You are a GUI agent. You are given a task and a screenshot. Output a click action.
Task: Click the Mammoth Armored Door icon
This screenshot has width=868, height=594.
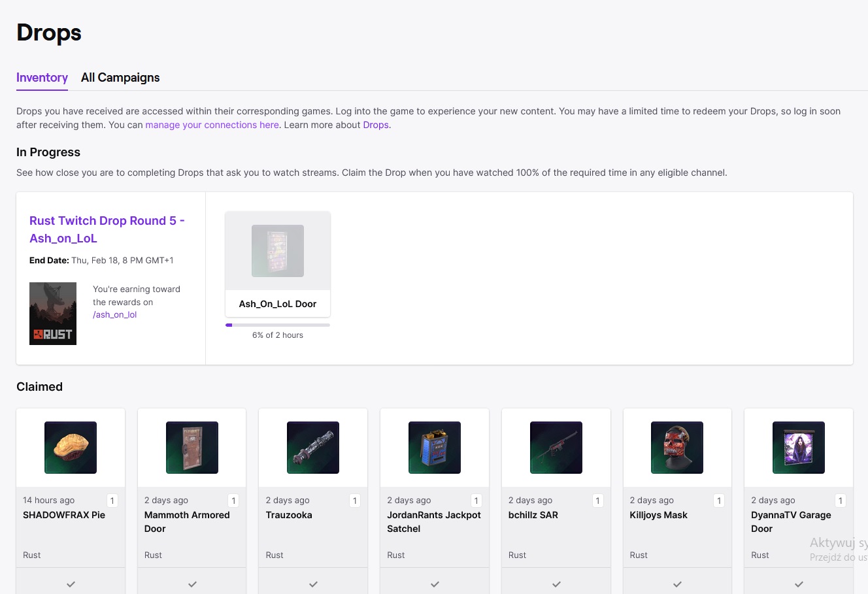click(192, 448)
